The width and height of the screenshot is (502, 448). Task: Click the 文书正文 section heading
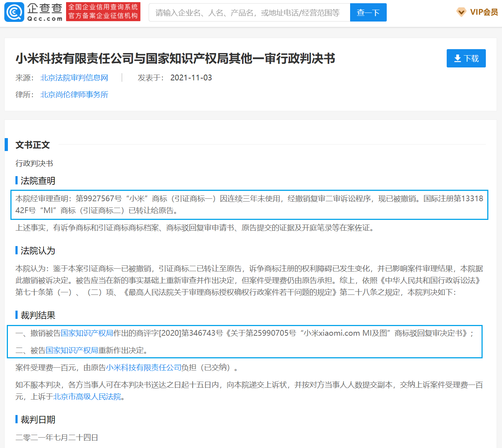(33, 145)
